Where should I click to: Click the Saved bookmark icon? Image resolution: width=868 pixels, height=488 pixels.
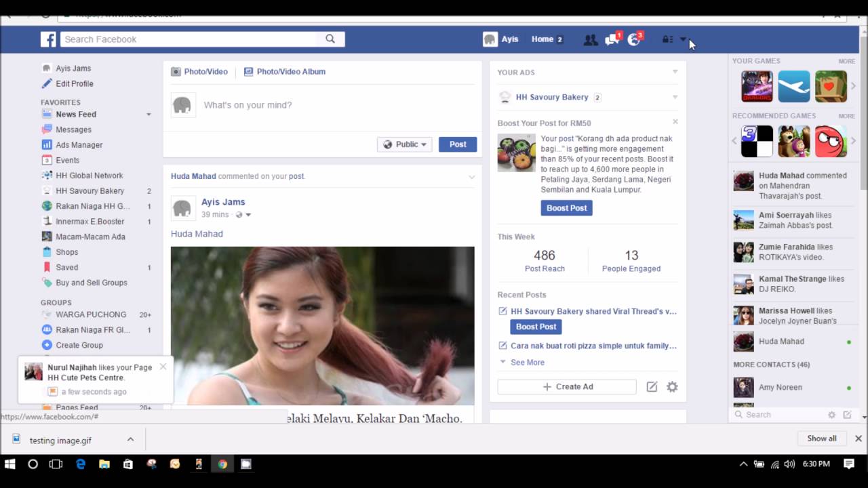[47, 267]
